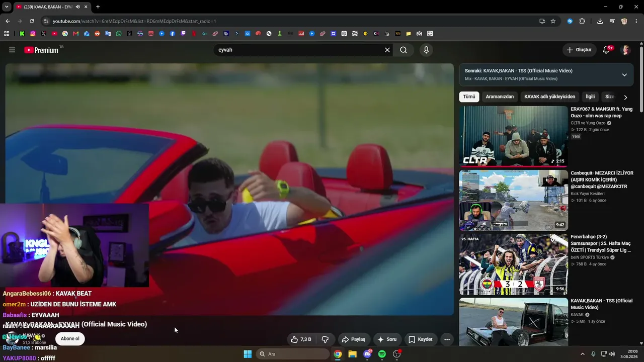Open YouTube notifications bell
The image size is (644, 362).
607,50
